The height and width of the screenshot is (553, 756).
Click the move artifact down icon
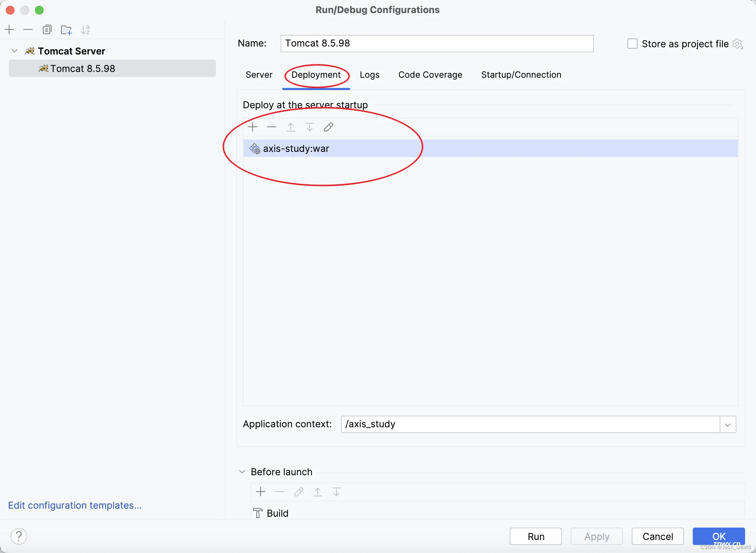[x=310, y=127]
